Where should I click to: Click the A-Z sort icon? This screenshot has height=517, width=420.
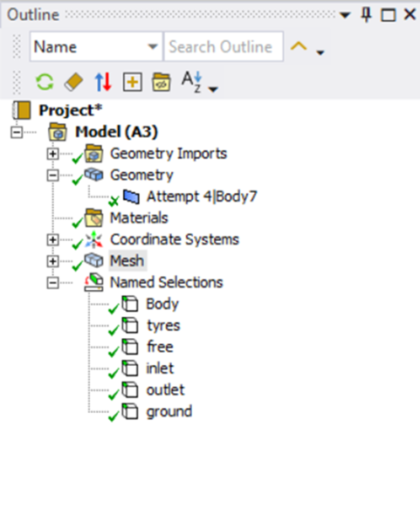(192, 82)
